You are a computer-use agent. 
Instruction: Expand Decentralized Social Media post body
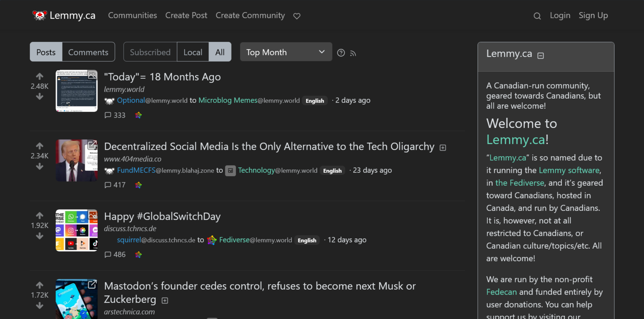(443, 148)
